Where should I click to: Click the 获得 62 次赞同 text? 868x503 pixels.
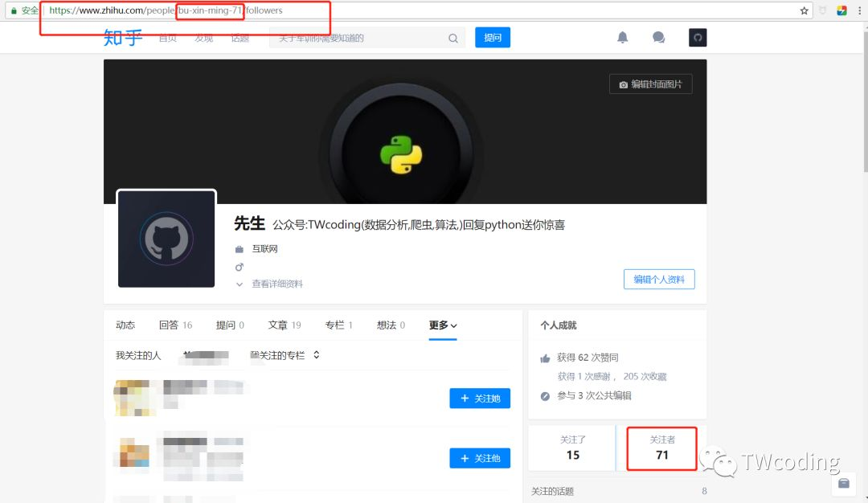588,358
